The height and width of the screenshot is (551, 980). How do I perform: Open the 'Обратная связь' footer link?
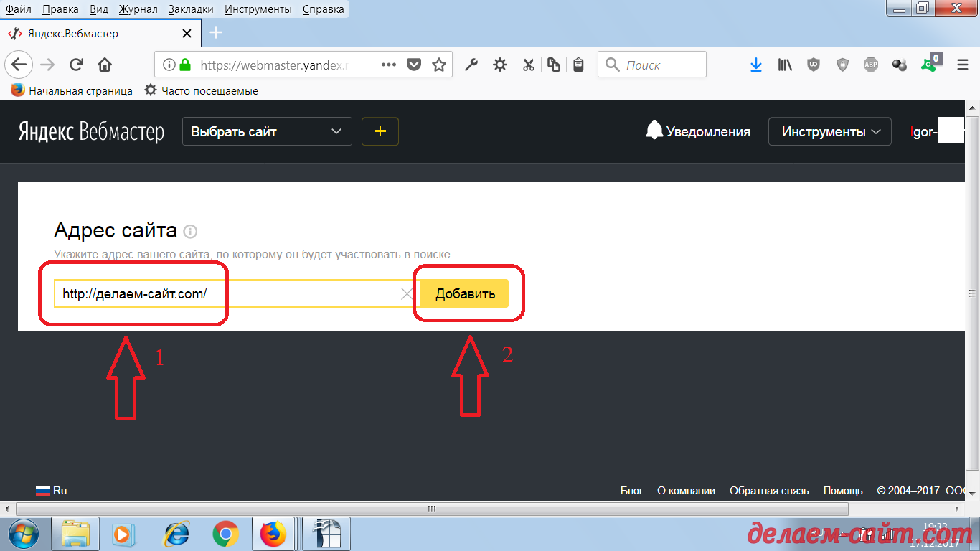coord(769,491)
